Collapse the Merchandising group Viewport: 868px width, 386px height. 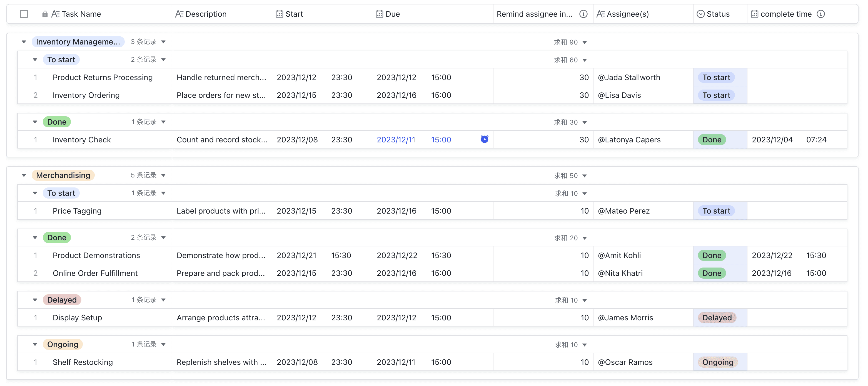pyautogui.click(x=24, y=175)
